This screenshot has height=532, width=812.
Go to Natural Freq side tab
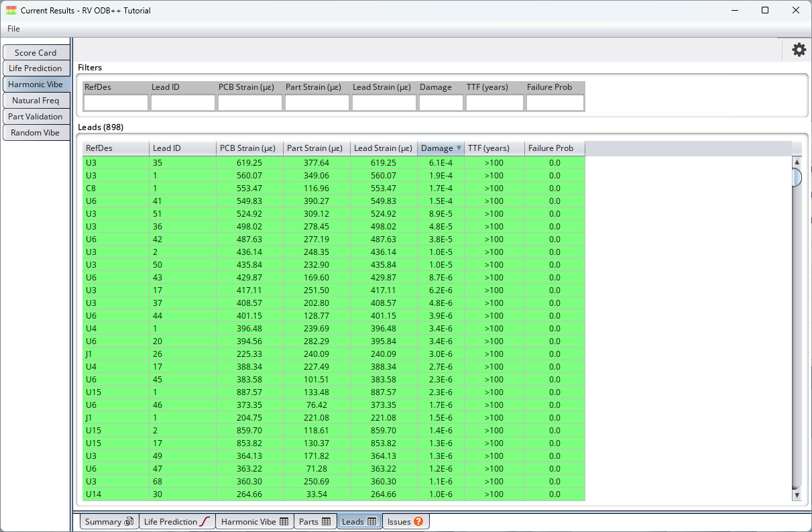[x=36, y=101]
